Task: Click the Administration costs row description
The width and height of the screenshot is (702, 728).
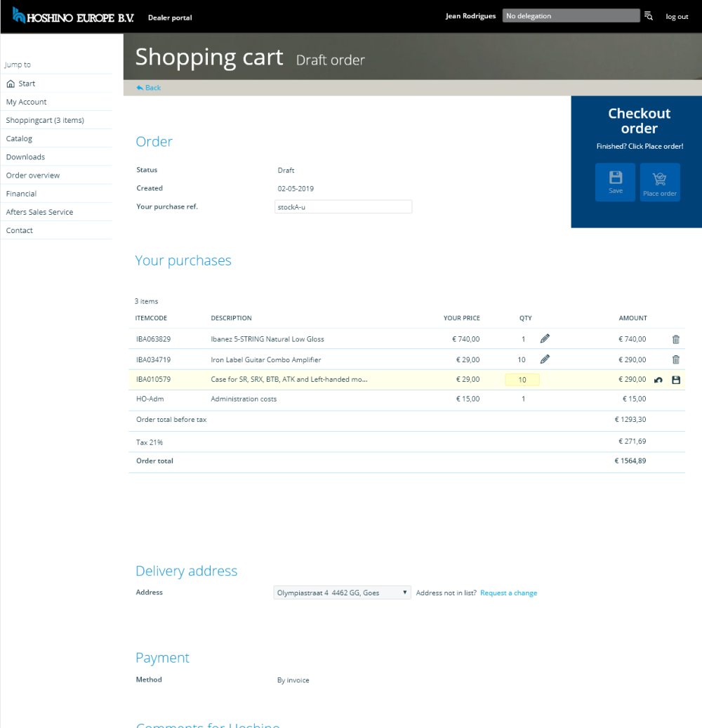Action: click(x=244, y=399)
